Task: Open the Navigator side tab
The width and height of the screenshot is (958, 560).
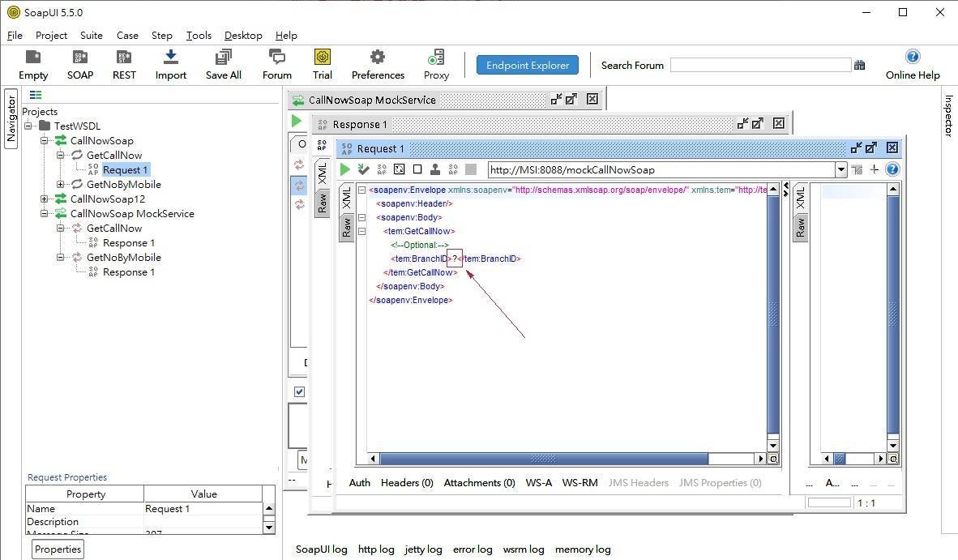Action: click(x=11, y=118)
